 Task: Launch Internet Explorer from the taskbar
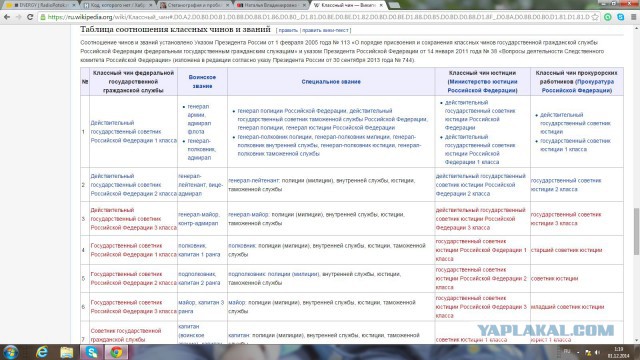tap(42, 352)
